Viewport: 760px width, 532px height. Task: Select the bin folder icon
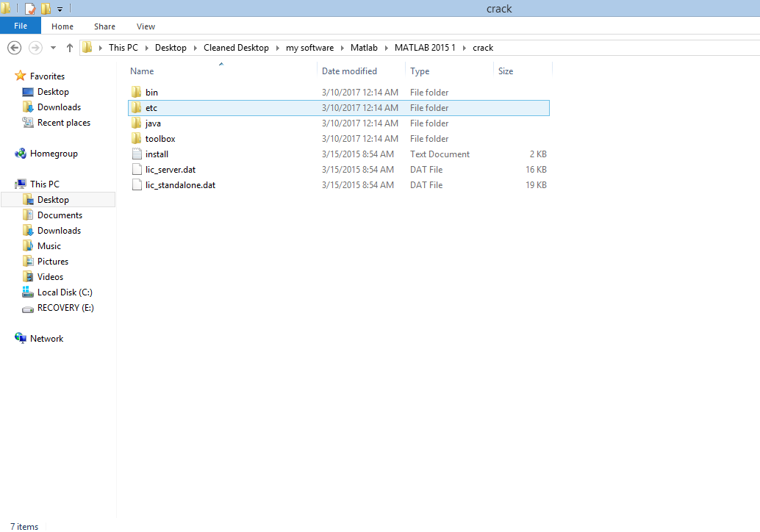tap(137, 92)
